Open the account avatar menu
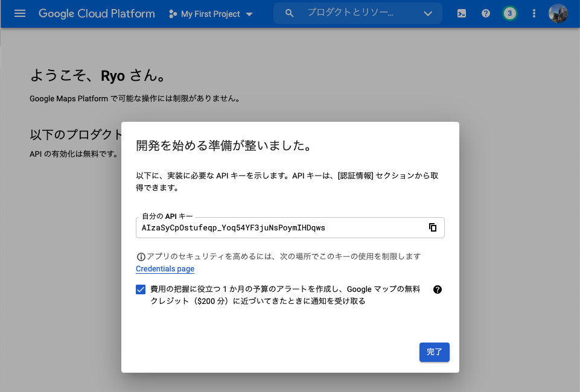Viewport: 580px width, 392px height. click(x=558, y=13)
